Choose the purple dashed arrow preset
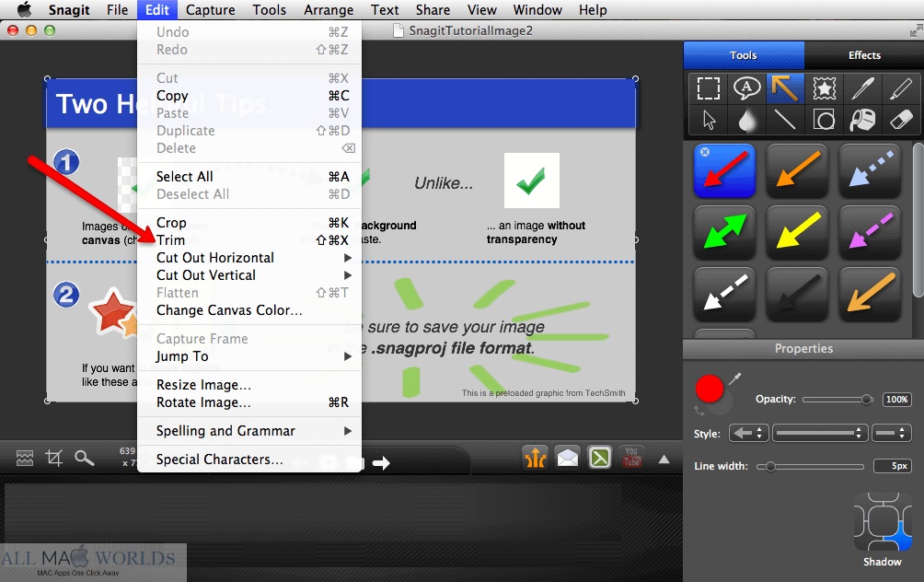Viewport: 924px width, 582px height. pyautogui.click(x=870, y=232)
